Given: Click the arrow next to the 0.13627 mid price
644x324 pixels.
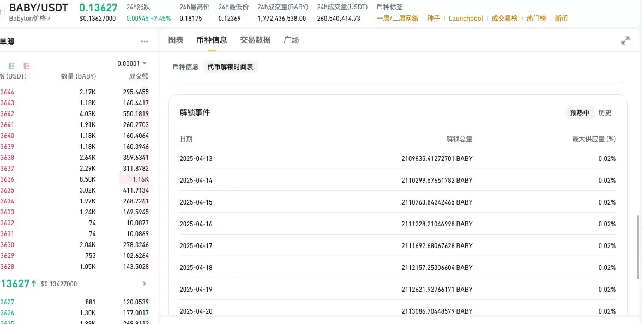Looking at the screenshot, I should click(145, 284).
